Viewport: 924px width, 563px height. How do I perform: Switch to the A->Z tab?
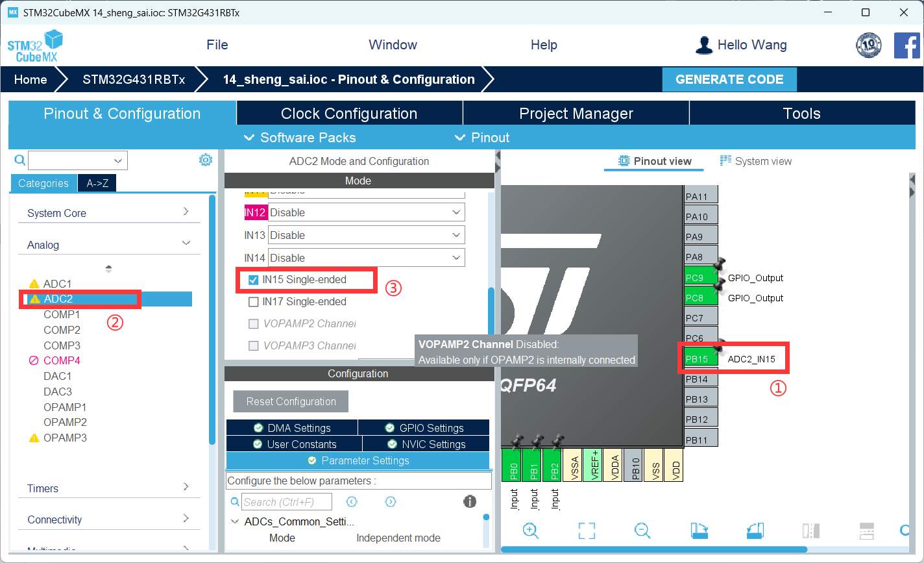[97, 183]
